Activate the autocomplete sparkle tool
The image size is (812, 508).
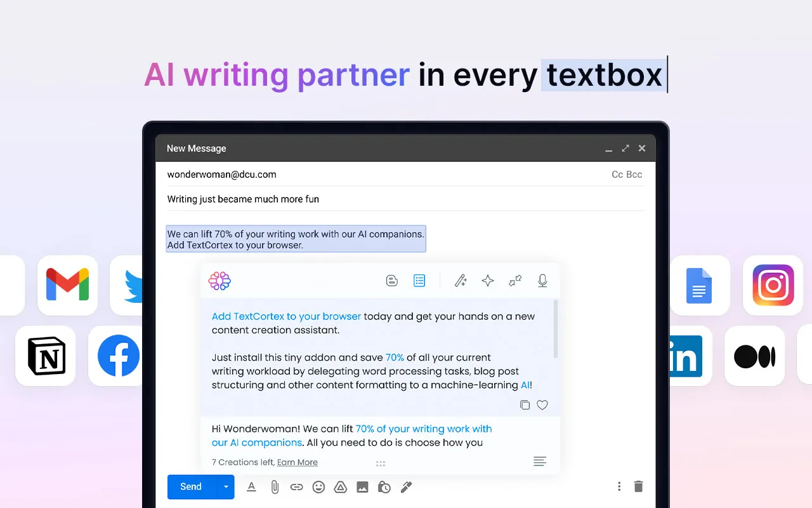[x=487, y=280]
